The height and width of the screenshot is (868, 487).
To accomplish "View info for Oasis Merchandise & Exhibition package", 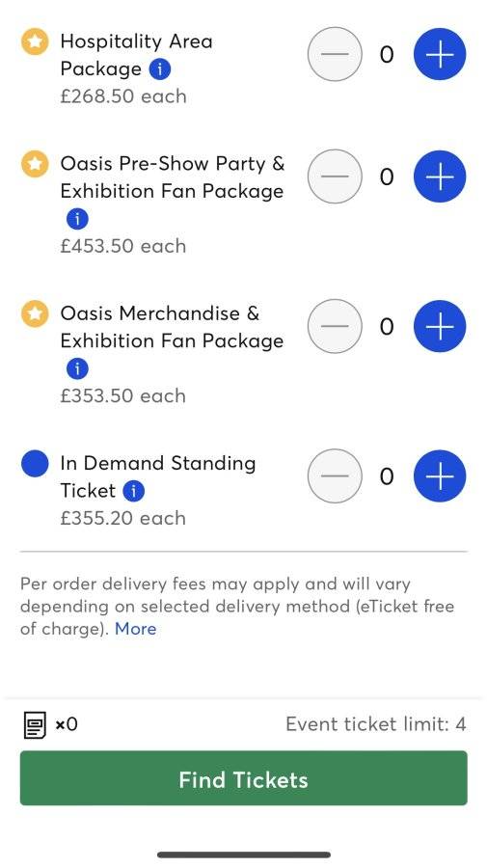I will tap(77, 368).
